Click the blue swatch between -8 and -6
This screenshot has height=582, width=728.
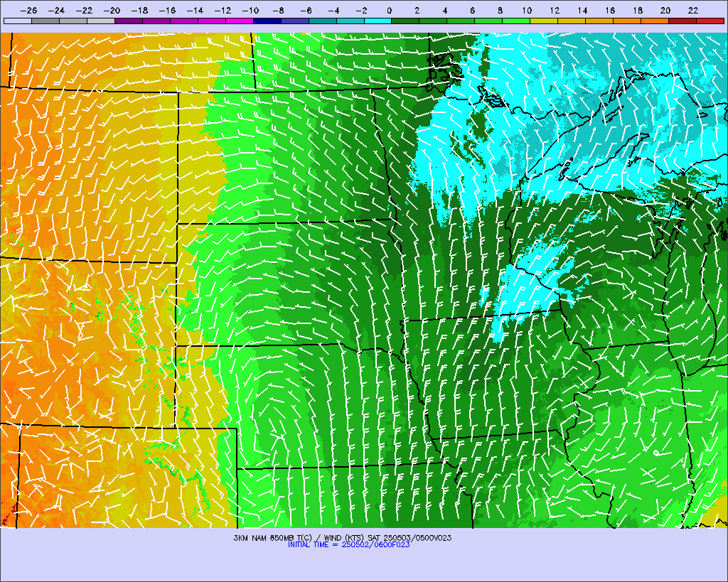pos(295,21)
